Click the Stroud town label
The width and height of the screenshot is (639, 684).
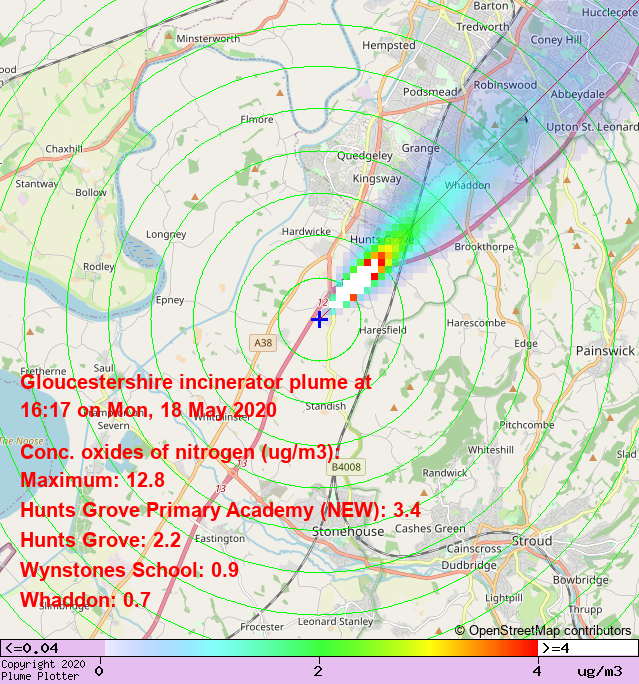pyautogui.click(x=532, y=541)
